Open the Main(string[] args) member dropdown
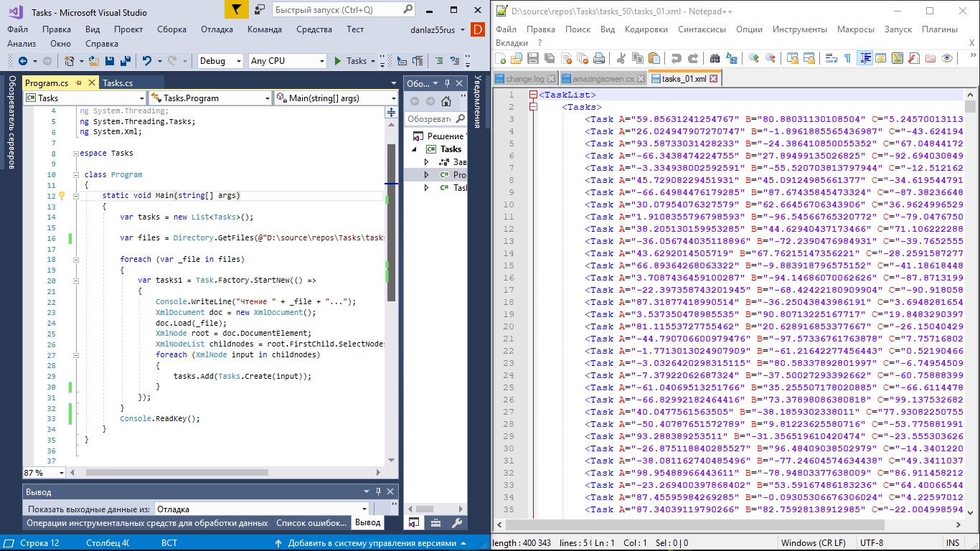980x551 pixels. [x=336, y=98]
